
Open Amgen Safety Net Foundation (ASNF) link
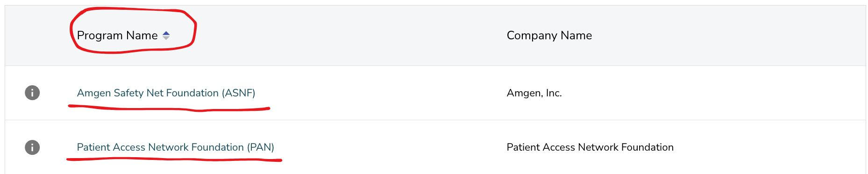click(x=166, y=93)
